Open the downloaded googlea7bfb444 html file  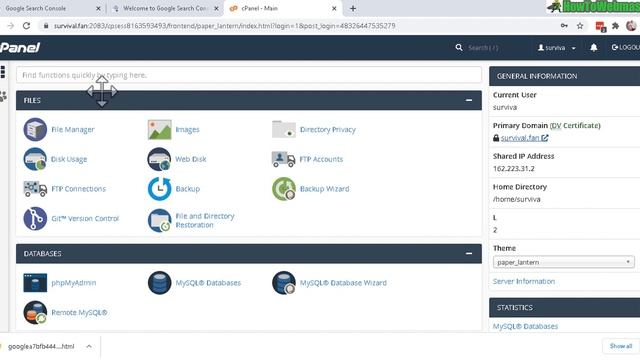point(41,346)
